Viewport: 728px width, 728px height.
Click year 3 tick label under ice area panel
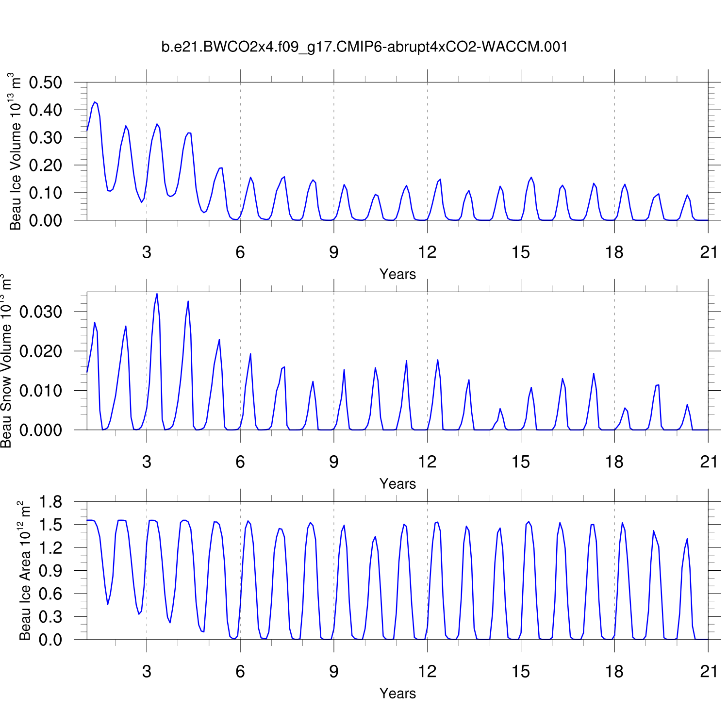point(147,672)
